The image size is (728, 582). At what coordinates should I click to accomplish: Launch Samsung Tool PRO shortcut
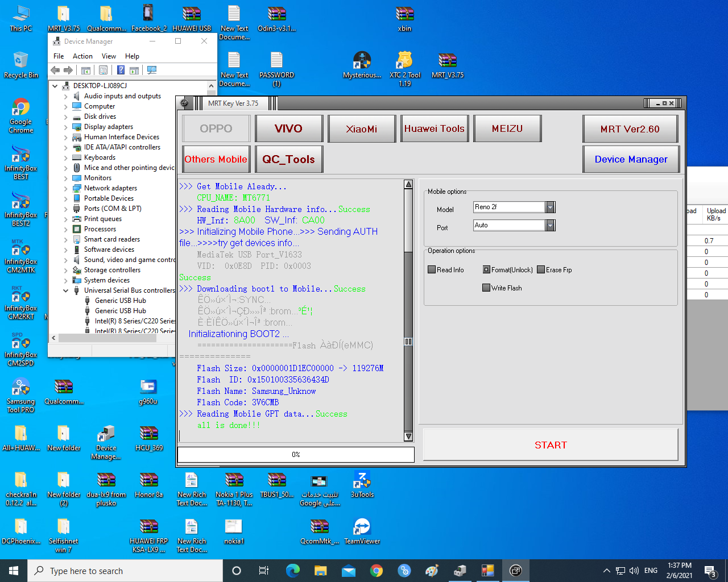[x=21, y=396]
